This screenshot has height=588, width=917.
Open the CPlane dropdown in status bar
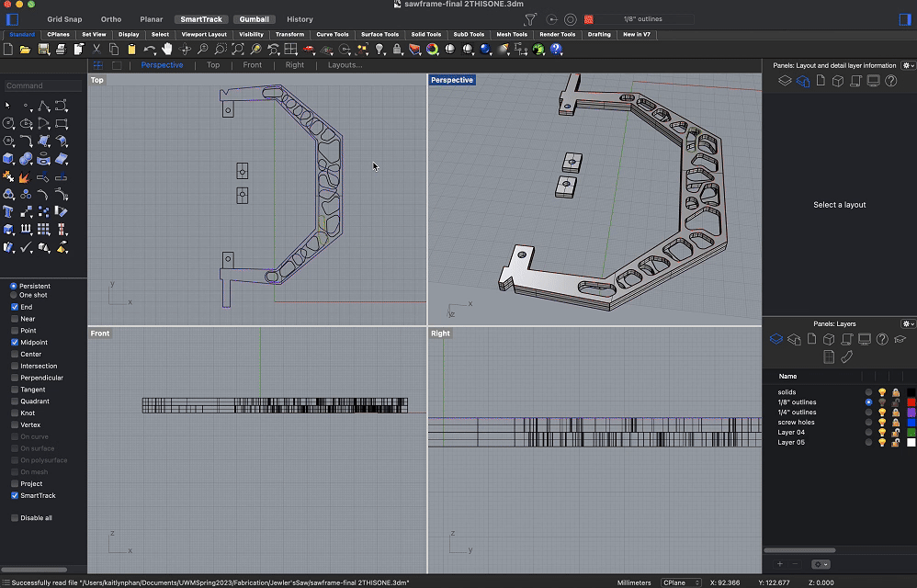coord(681,582)
